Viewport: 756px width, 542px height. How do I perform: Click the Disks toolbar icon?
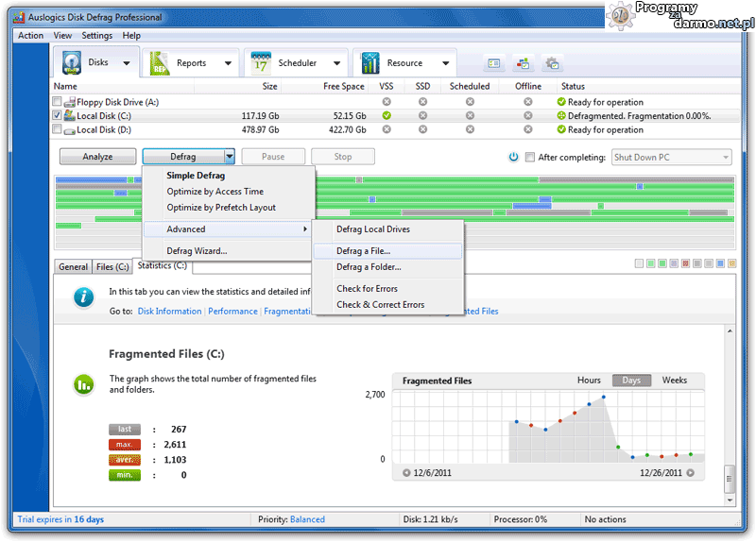pos(74,63)
